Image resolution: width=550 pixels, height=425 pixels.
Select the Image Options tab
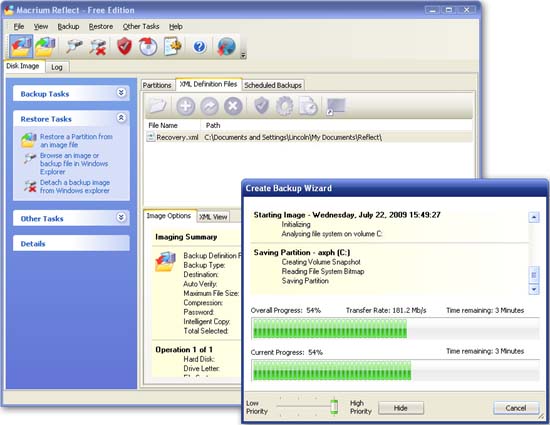pyautogui.click(x=169, y=216)
